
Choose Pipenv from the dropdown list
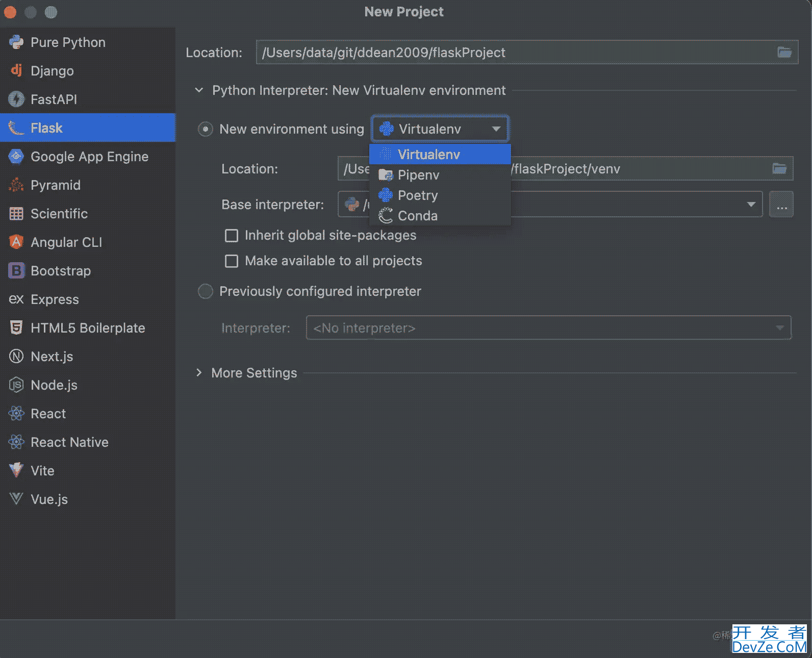click(440, 175)
